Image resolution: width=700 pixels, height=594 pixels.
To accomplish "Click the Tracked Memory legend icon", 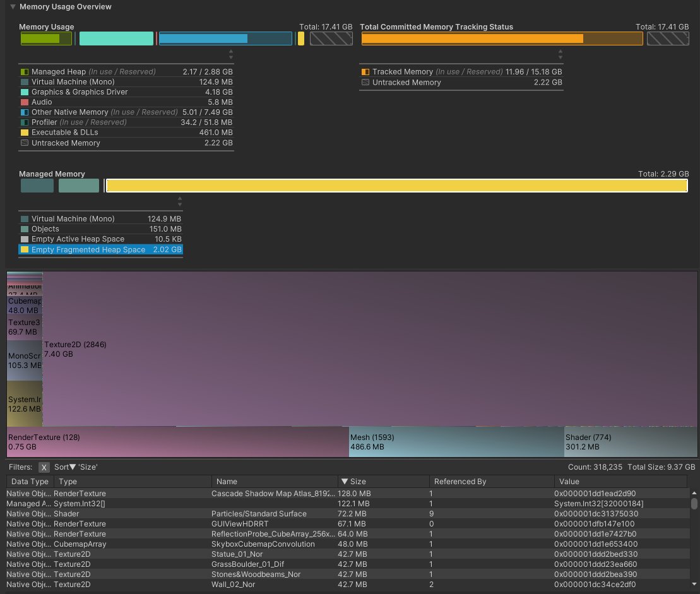I will click(x=365, y=71).
